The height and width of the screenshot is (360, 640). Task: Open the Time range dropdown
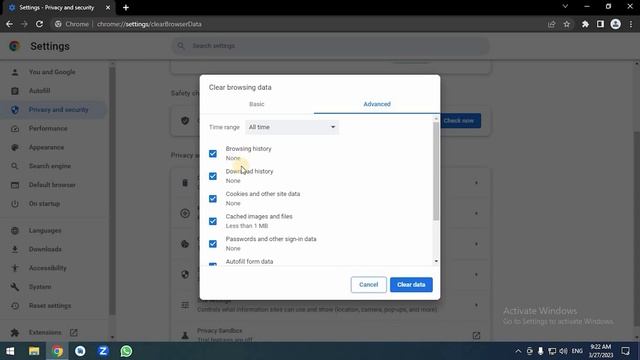pos(291,127)
